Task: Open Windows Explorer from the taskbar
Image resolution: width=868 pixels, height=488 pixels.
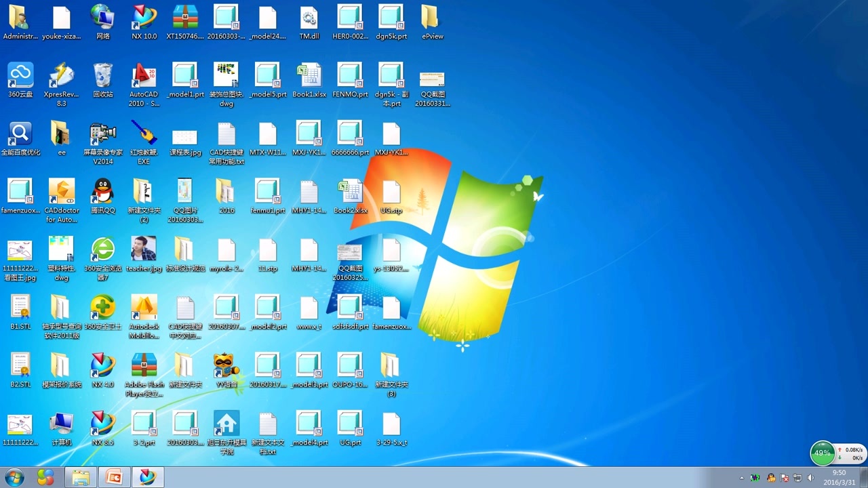Action: [80, 477]
